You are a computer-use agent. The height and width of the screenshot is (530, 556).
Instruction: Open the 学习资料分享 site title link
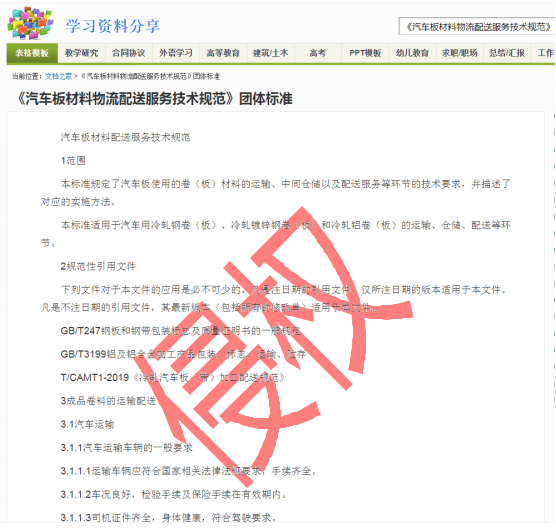113,26
